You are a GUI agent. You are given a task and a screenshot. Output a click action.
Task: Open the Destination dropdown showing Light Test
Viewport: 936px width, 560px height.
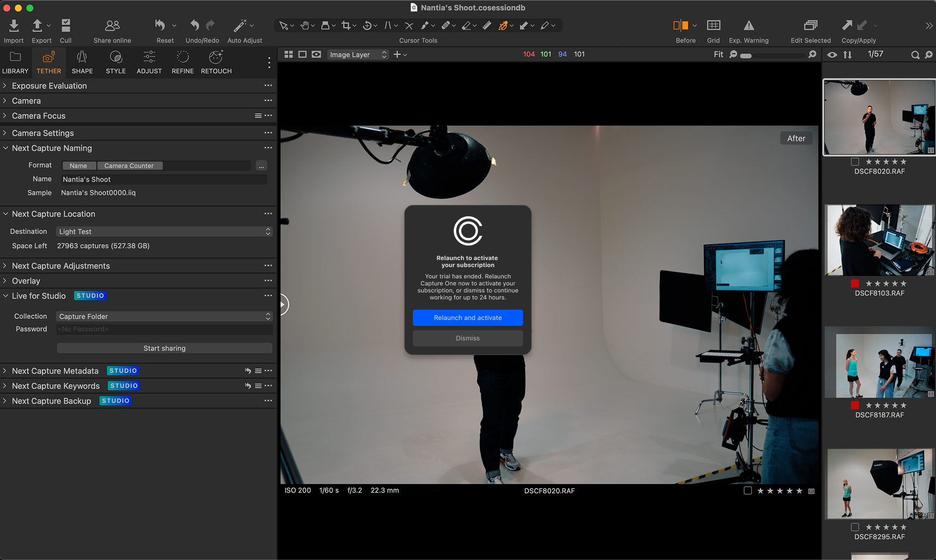[164, 231]
